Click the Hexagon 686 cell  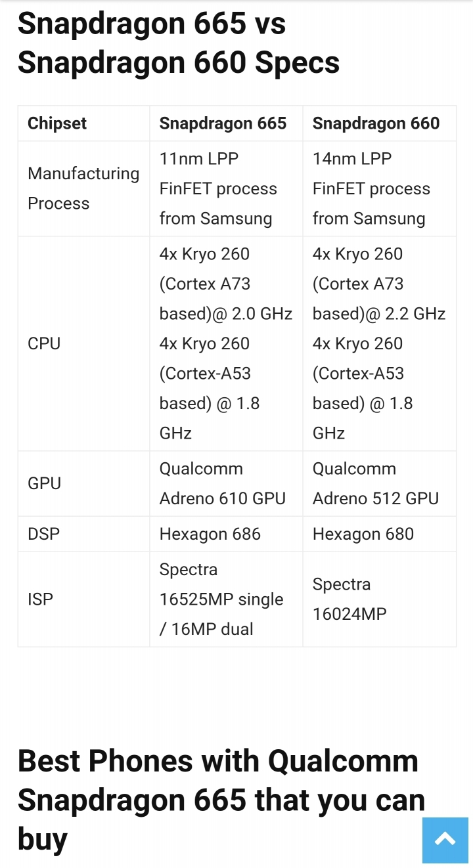point(226,534)
